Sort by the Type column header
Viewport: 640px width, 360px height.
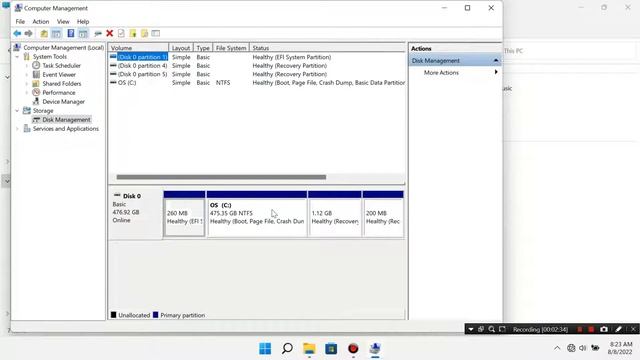(203, 48)
